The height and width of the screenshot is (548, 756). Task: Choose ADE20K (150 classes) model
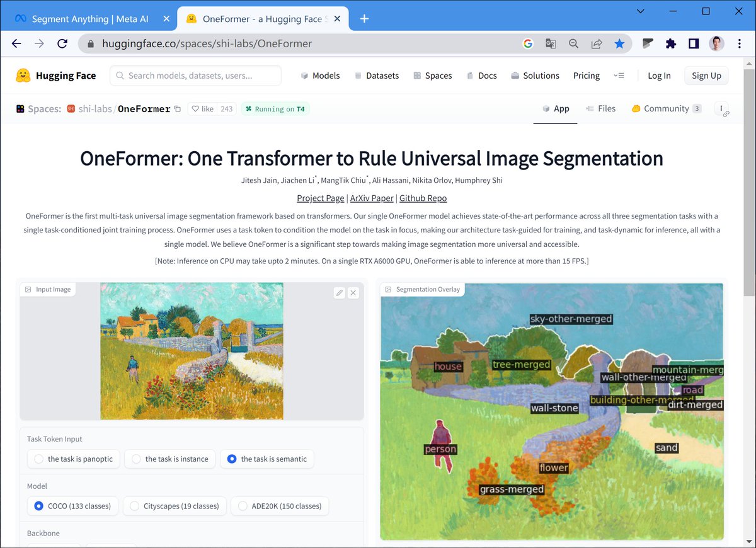(x=280, y=506)
